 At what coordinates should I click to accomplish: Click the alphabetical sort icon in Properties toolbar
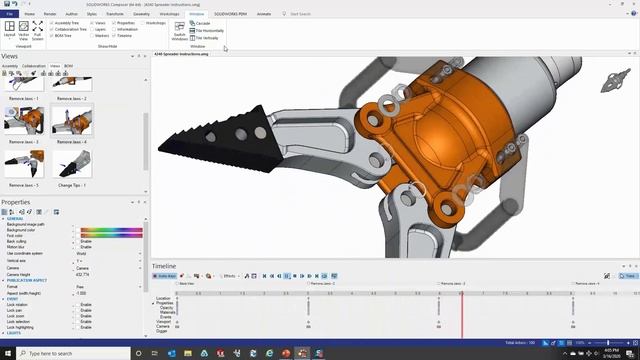tap(12, 212)
